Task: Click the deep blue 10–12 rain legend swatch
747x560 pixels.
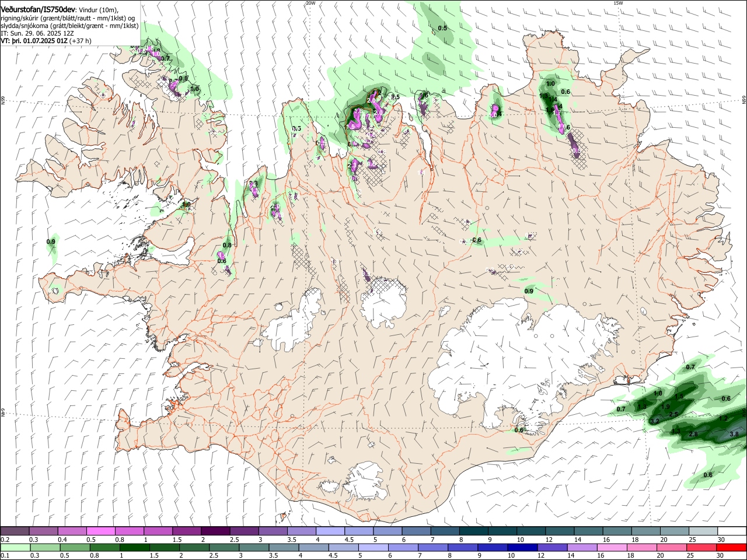Action: [521, 547]
